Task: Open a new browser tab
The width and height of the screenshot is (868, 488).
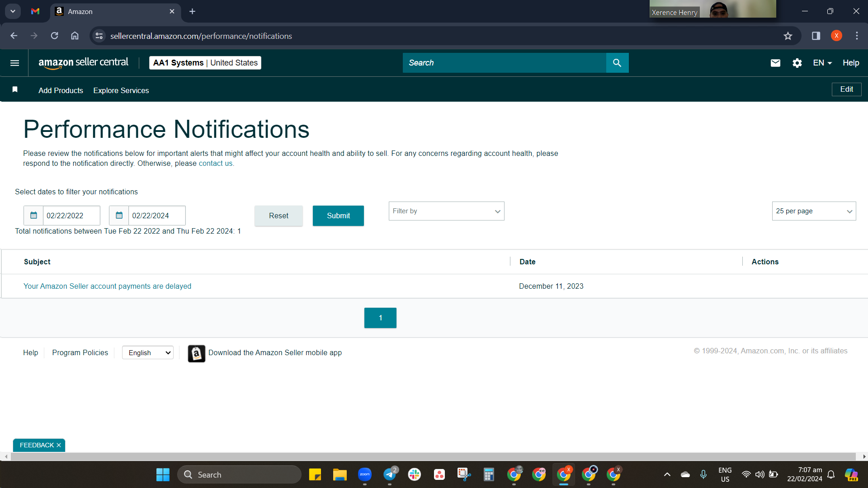Action: (193, 11)
